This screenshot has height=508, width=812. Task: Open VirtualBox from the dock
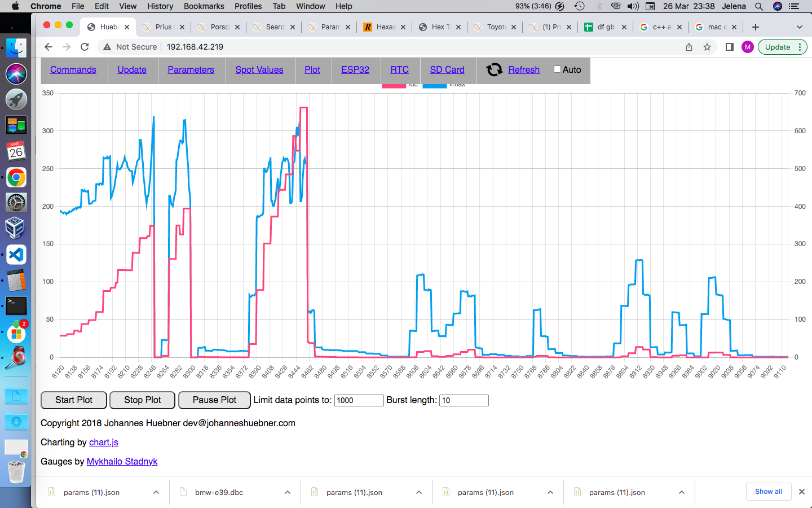[x=16, y=229]
